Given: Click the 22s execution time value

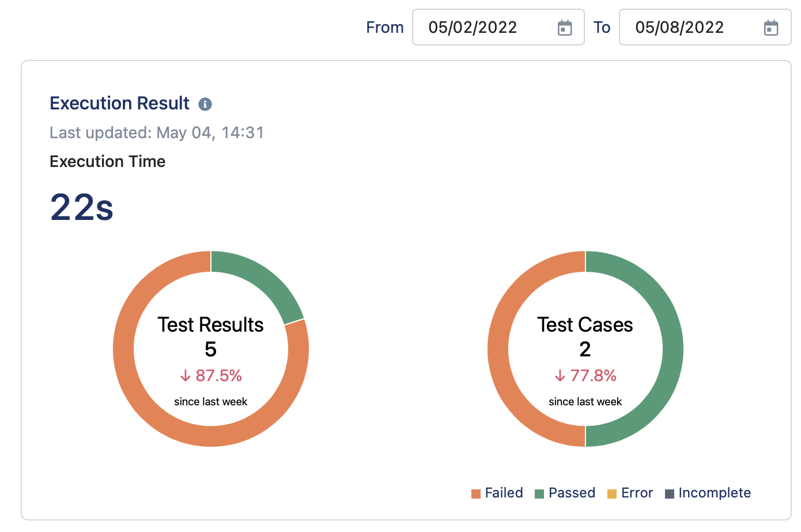Looking at the screenshot, I should pyautogui.click(x=82, y=207).
